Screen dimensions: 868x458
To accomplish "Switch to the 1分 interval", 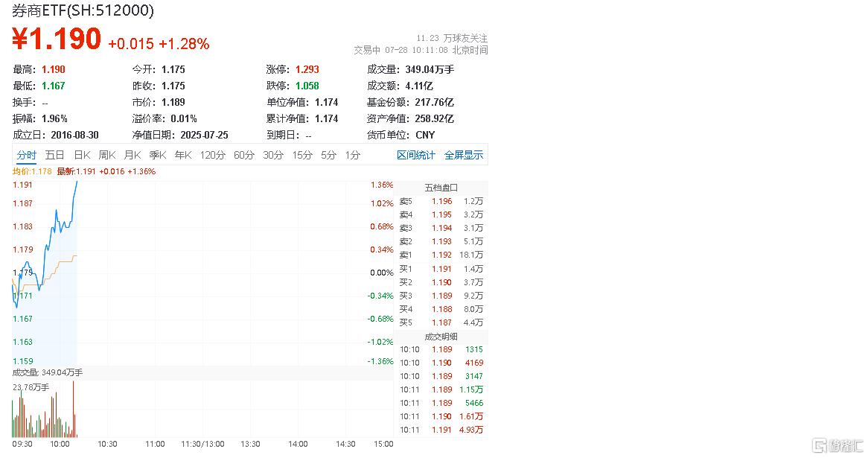I will 353,155.
